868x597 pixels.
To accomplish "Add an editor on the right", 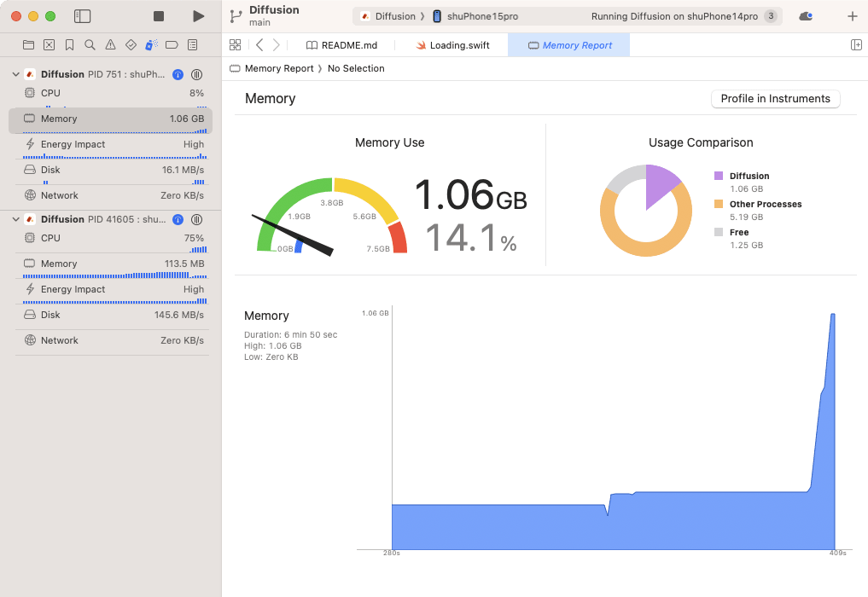I will pos(856,45).
